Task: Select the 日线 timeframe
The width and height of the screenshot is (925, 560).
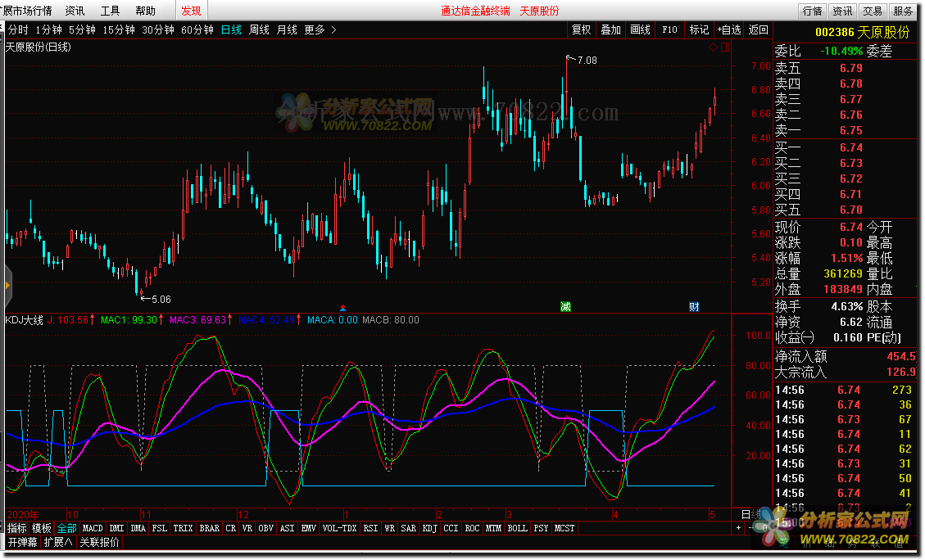Action: (231, 29)
